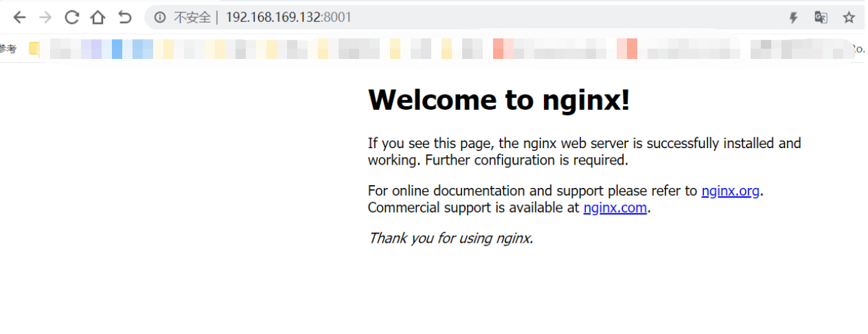Reload the page with the refresh icon
Screen dimensions: 868x334
point(71,17)
